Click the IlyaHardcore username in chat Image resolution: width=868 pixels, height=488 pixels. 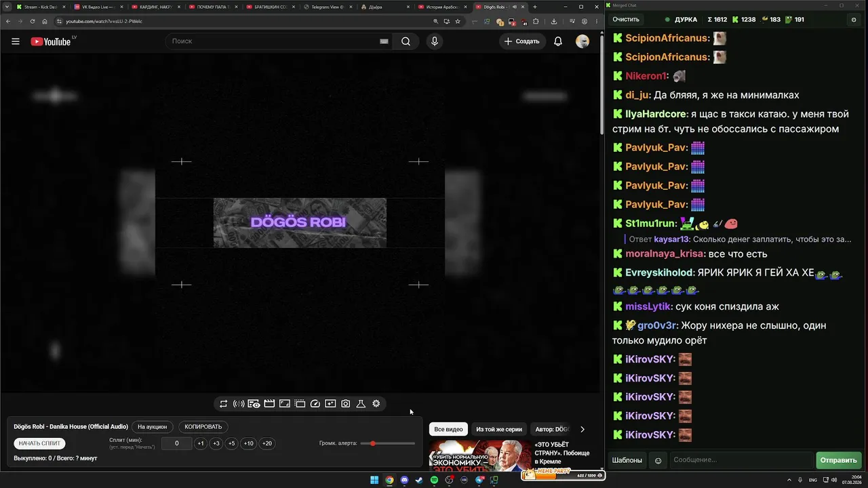click(x=656, y=114)
